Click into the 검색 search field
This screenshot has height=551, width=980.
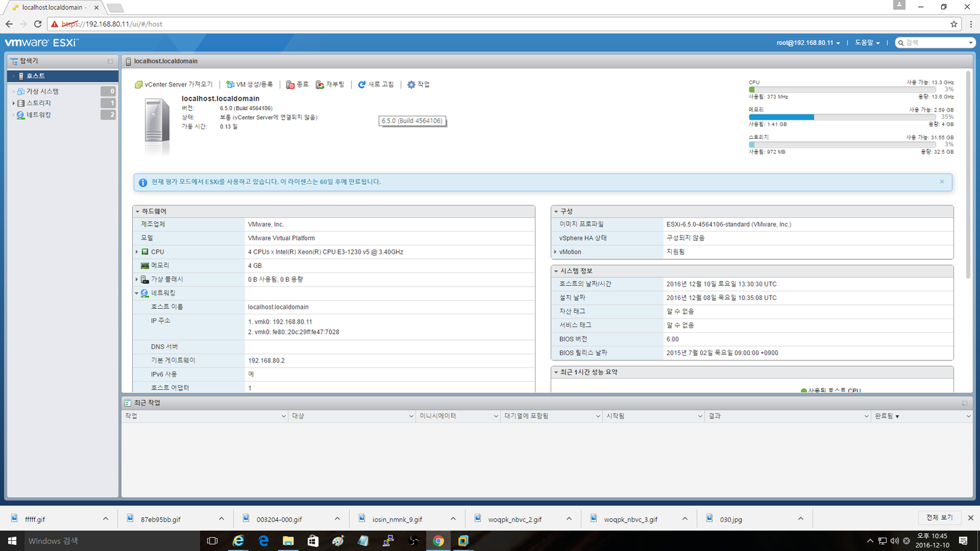click(x=934, y=42)
